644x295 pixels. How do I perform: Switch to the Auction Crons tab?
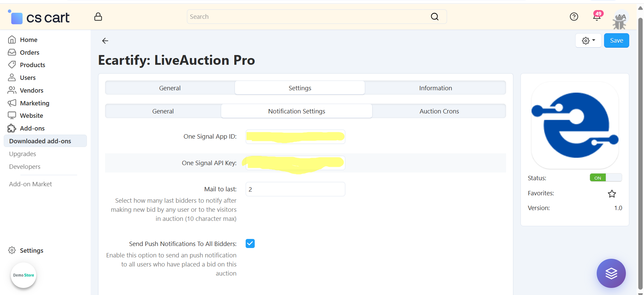(439, 111)
